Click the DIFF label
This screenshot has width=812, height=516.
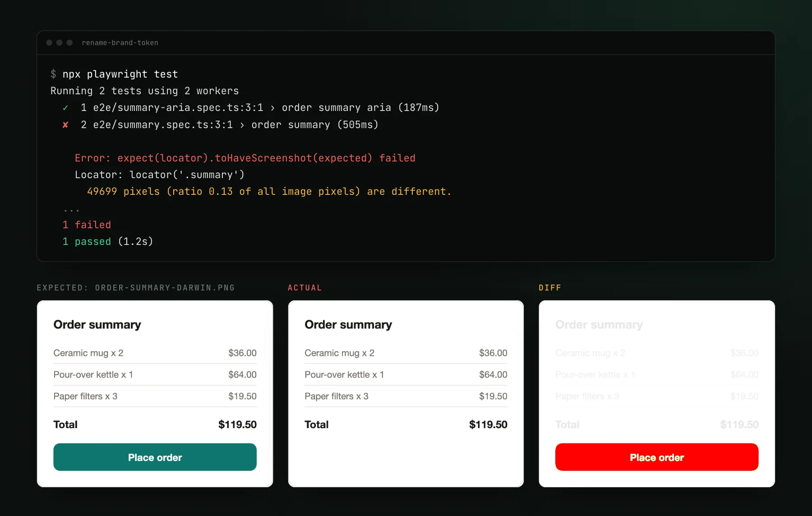click(550, 288)
